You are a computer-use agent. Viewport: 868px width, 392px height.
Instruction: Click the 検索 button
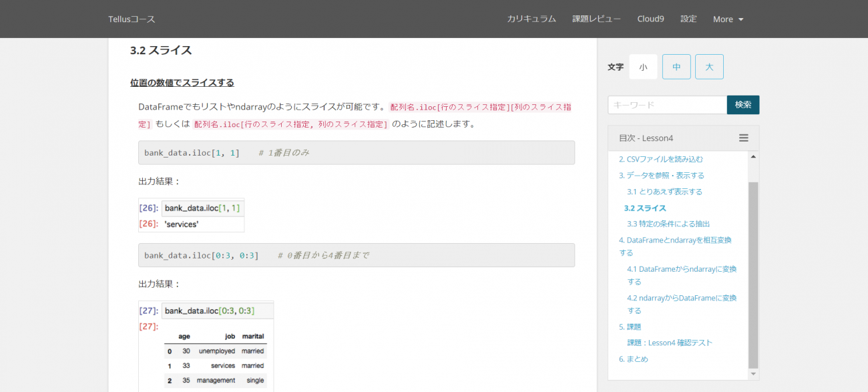point(743,105)
